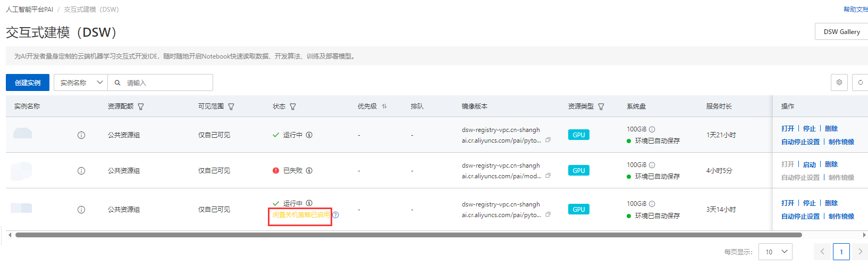Copy the image URL in the first row
Viewport: 868px width, 265px height.
coord(548,140)
